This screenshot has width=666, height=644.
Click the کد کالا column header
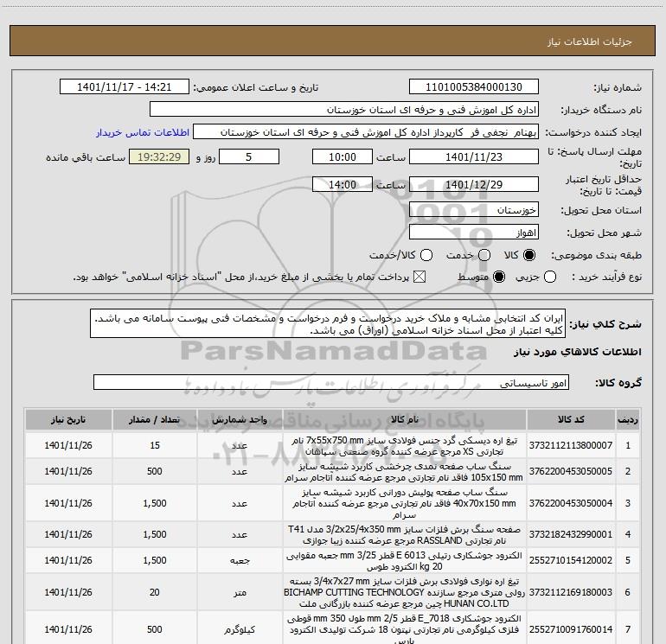[x=571, y=420]
